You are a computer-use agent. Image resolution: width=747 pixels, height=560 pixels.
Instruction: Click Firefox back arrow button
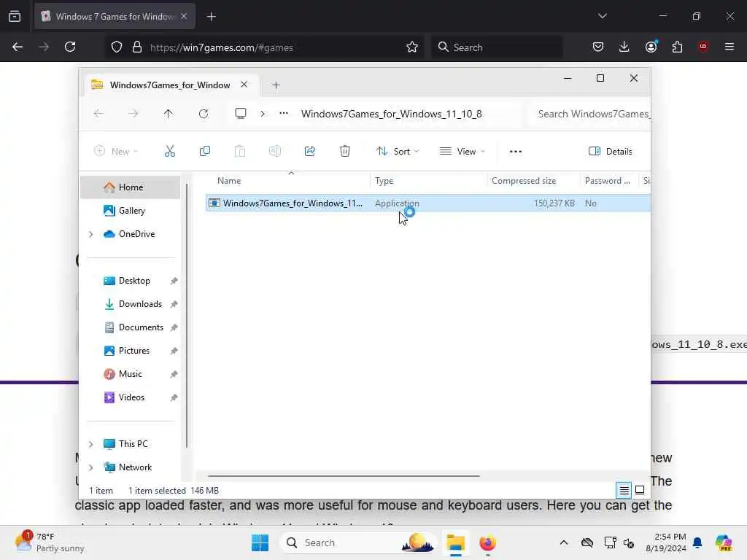18,47
